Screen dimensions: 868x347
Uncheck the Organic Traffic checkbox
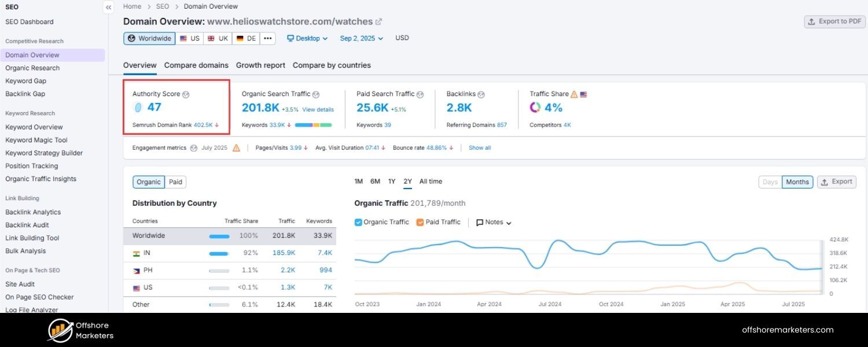(x=359, y=222)
